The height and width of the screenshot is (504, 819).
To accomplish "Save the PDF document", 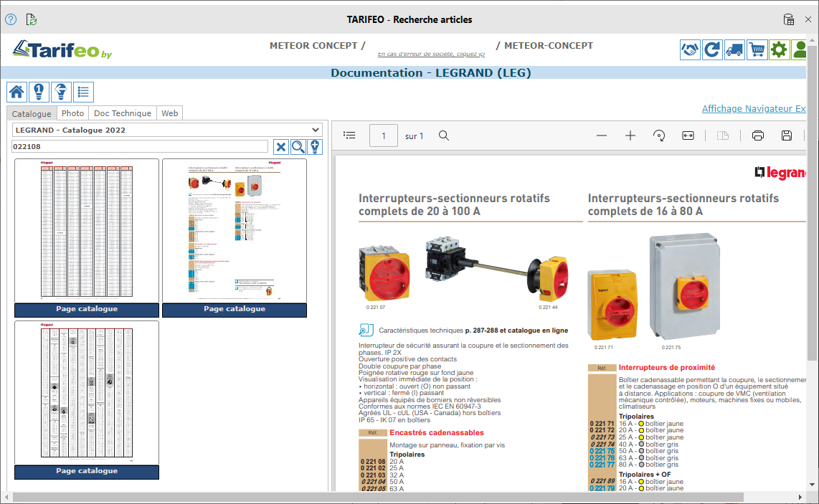I will [x=787, y=135].
